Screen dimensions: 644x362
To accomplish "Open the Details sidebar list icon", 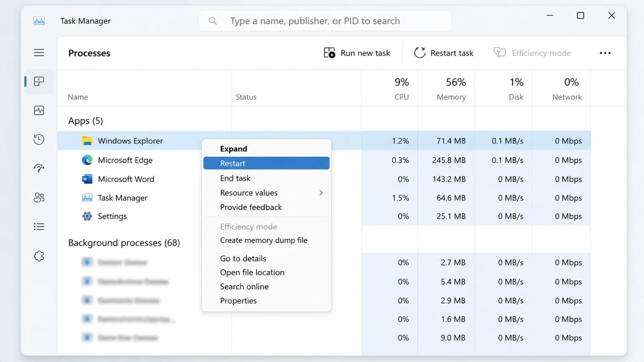I will point(39,227).
